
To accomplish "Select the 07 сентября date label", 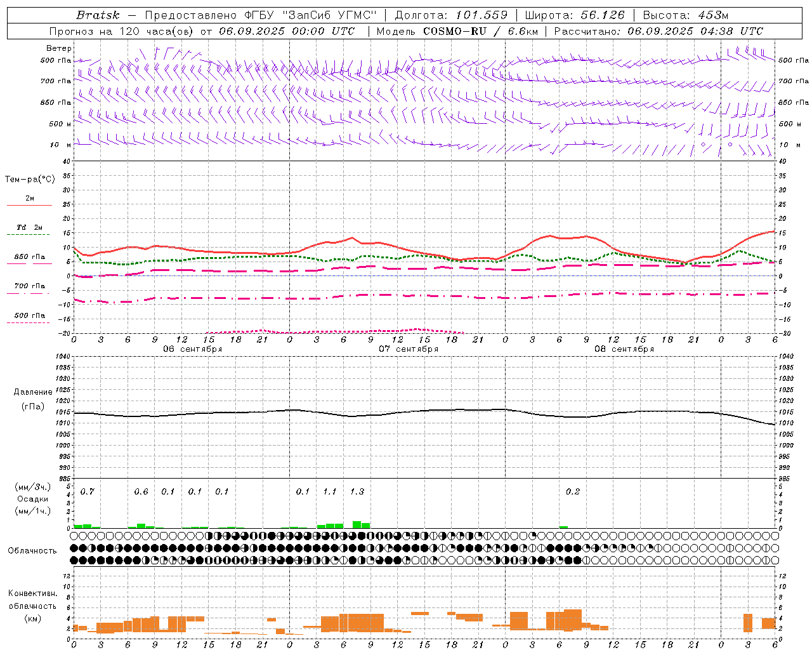I will coord(408,349).
